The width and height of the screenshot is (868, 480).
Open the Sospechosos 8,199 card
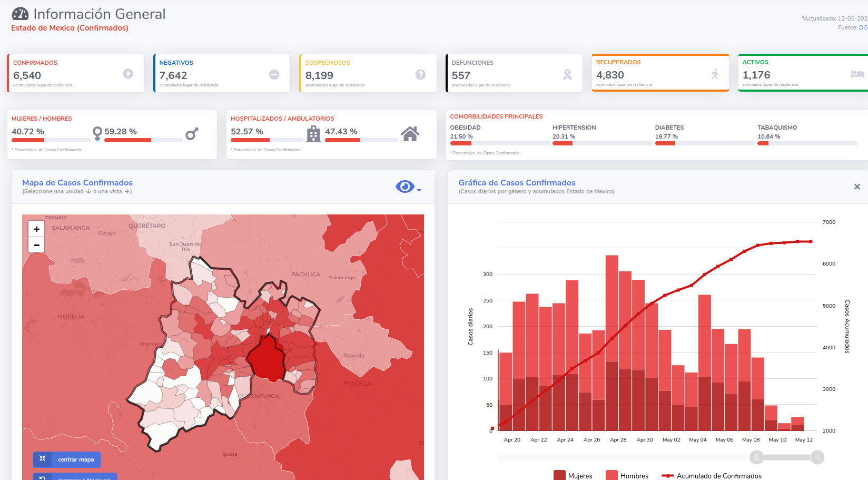point(368,73)
